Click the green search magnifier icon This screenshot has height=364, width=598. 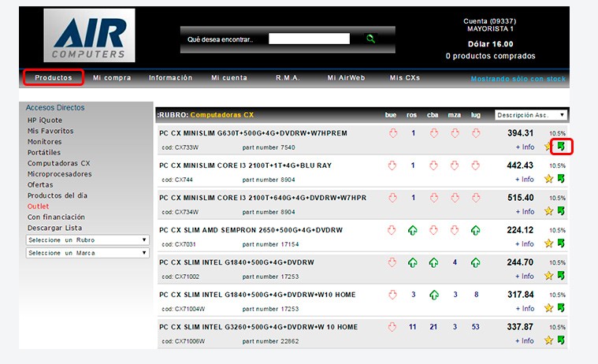coord(370,39)
